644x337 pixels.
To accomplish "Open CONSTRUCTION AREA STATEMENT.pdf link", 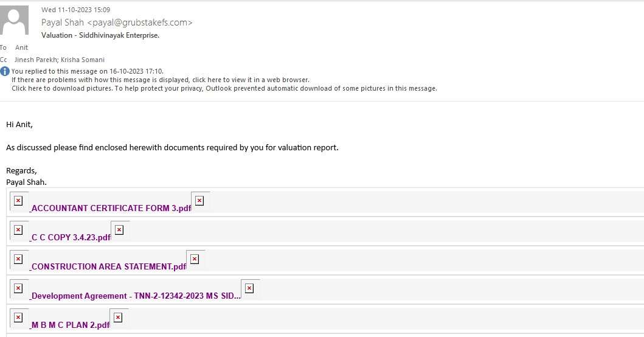I will [x=108, y=266].
